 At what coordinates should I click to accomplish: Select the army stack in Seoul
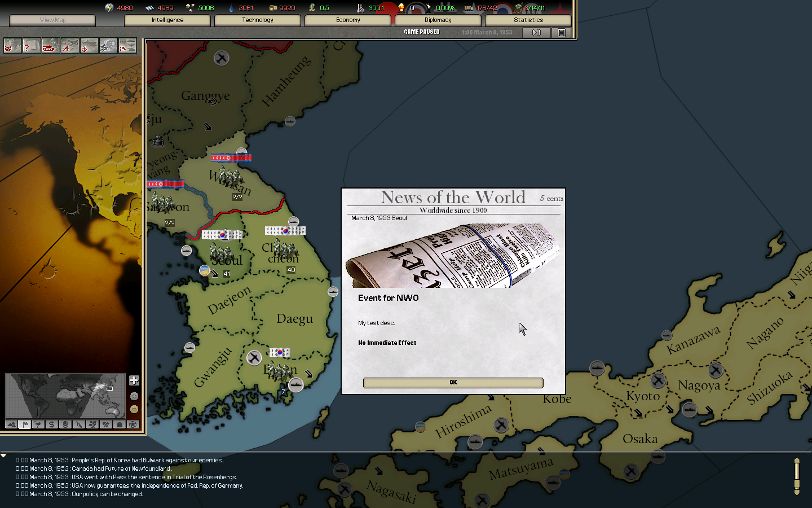pyautogui.click(x=222, y=252)
